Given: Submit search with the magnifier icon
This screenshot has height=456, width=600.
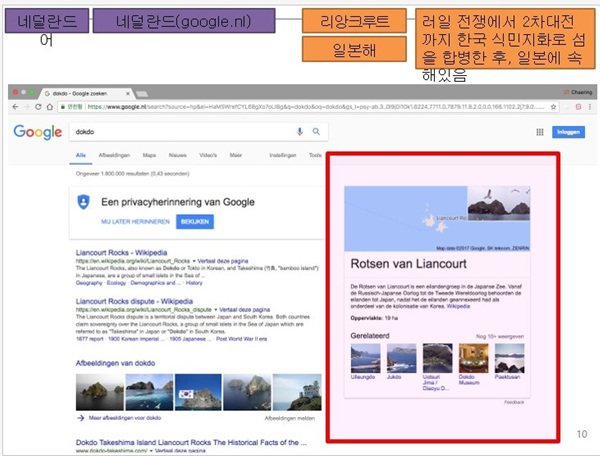Looking at the screenshot, I should pos(316,132).
